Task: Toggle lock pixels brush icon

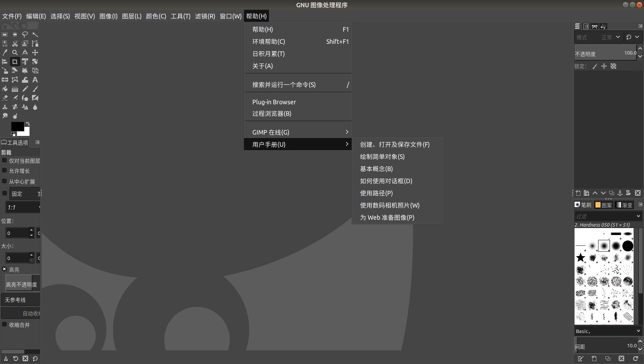Action: (x=595, y=66)
